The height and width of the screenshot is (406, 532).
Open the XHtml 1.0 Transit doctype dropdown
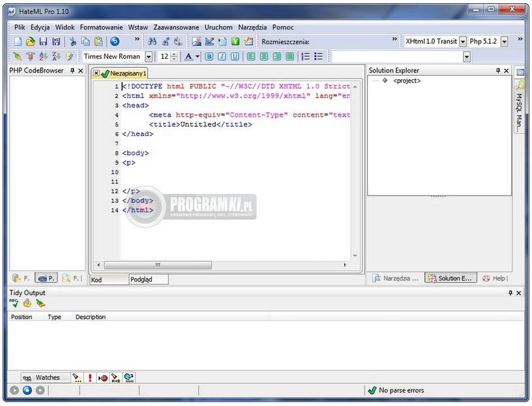463,42
